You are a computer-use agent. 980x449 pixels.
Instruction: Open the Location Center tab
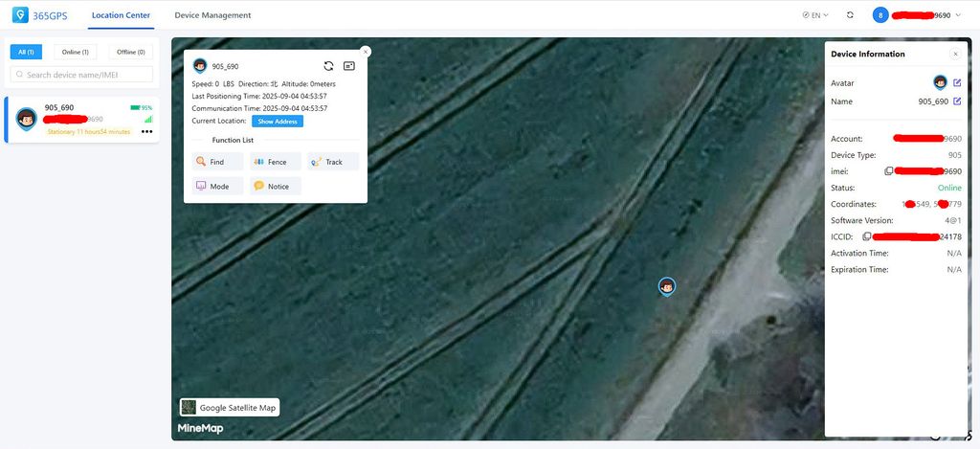point(121,15)
